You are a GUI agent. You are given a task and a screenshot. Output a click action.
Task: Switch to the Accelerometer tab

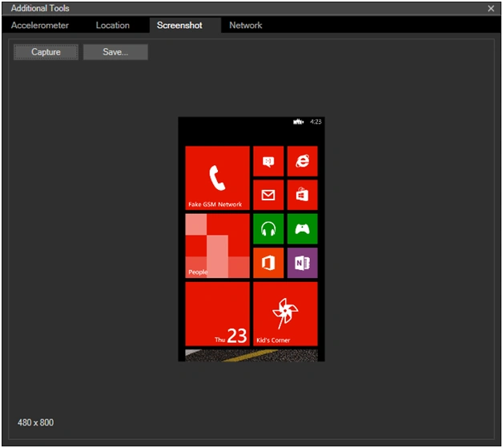click(x=40, y=26)
